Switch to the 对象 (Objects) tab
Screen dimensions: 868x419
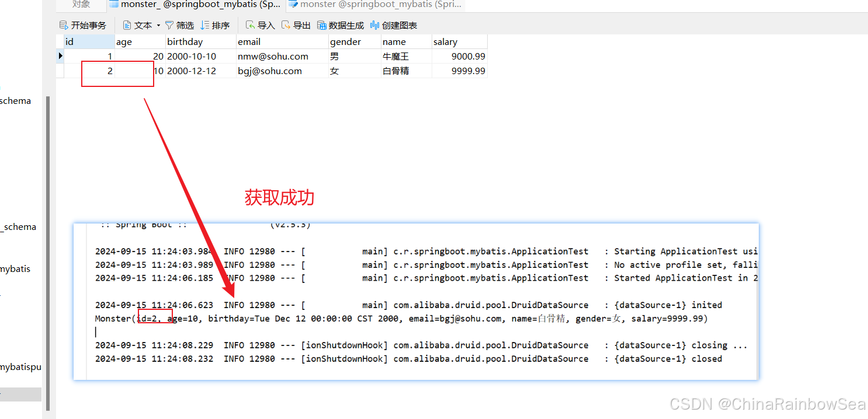point(81,5)
